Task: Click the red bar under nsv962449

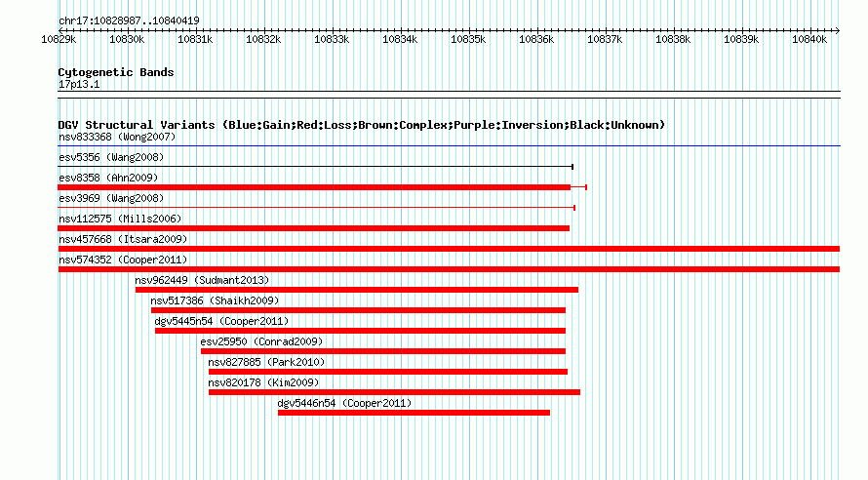Action: click(357, 290)
